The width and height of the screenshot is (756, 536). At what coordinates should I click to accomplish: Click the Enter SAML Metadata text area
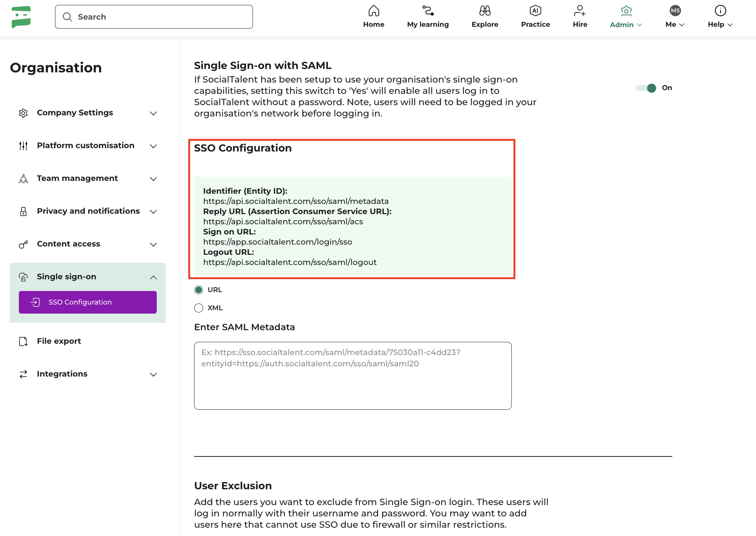point(353,376)
